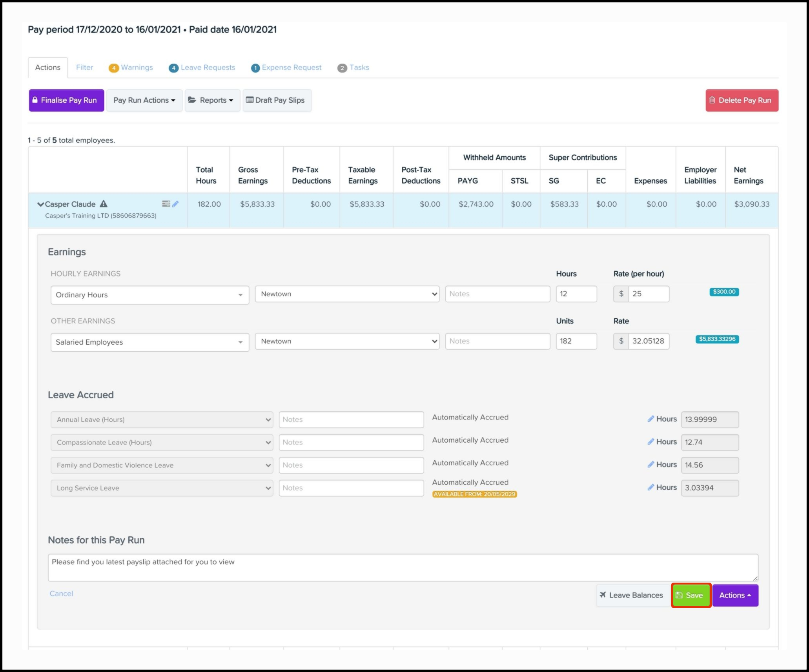Open the Reports dropdown menu
Image resolution: width=809 pixels, height=672 pixels.
click(x=212, y=100)
